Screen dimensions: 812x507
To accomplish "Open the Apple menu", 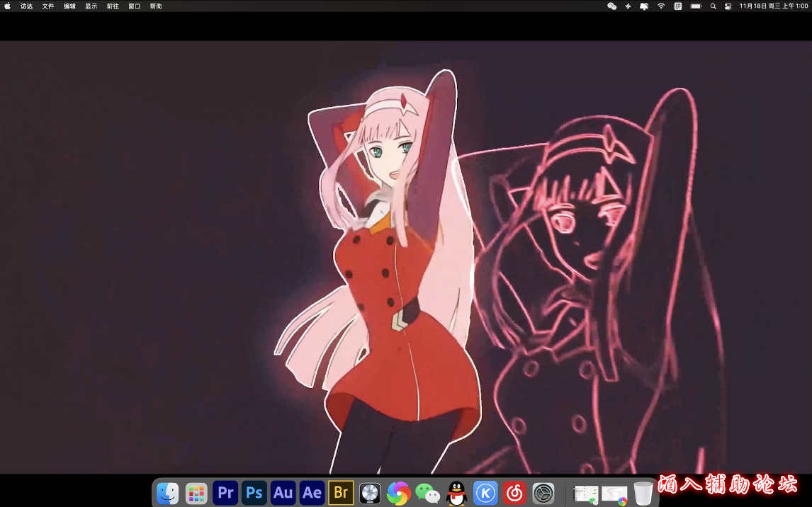I will (8, 6).
